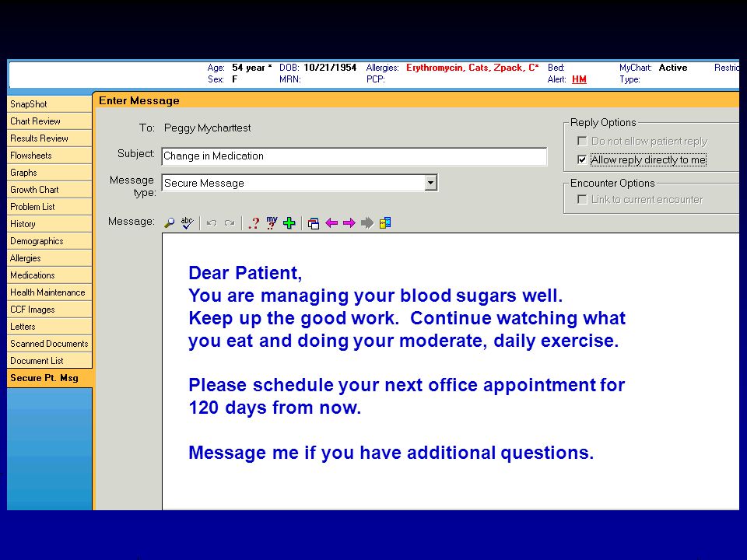Image resolution: width=747 pixels, height=560 pixels.
Task: Open the Chart Review tab
Action: click(x=50, y=121)
